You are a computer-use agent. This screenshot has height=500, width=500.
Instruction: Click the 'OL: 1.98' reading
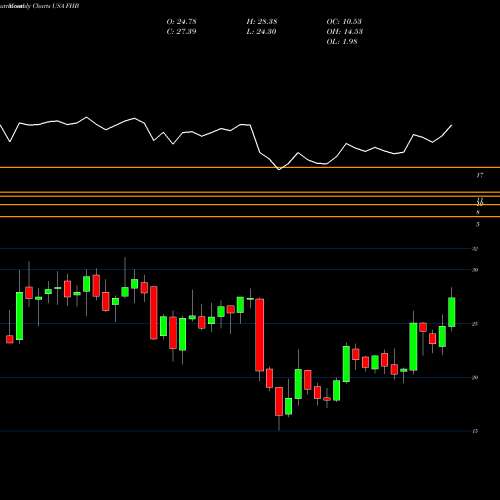pos(342,42)
